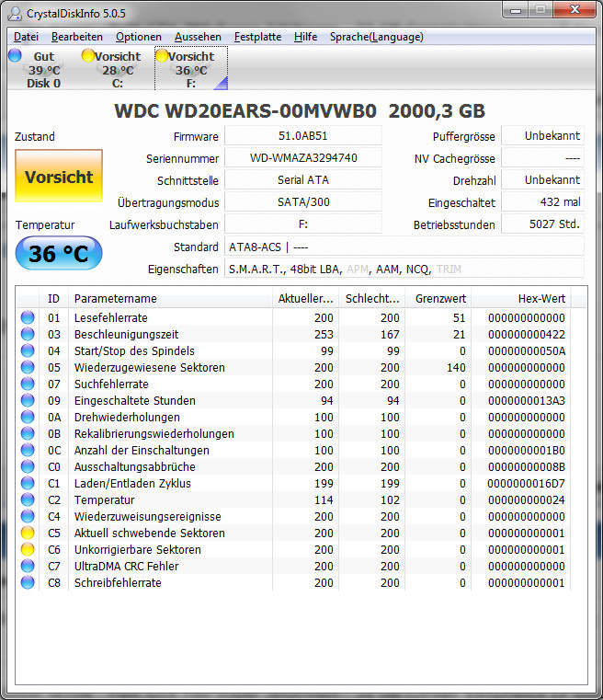Click the Drehzahl field Unbekannt
603x700 pixels.
(x=542, y=180)
